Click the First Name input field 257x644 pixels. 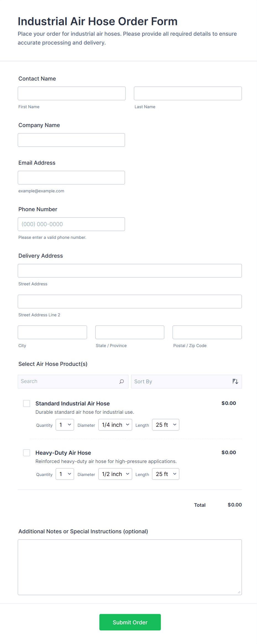pyautogui.click(x=72, y=94)
